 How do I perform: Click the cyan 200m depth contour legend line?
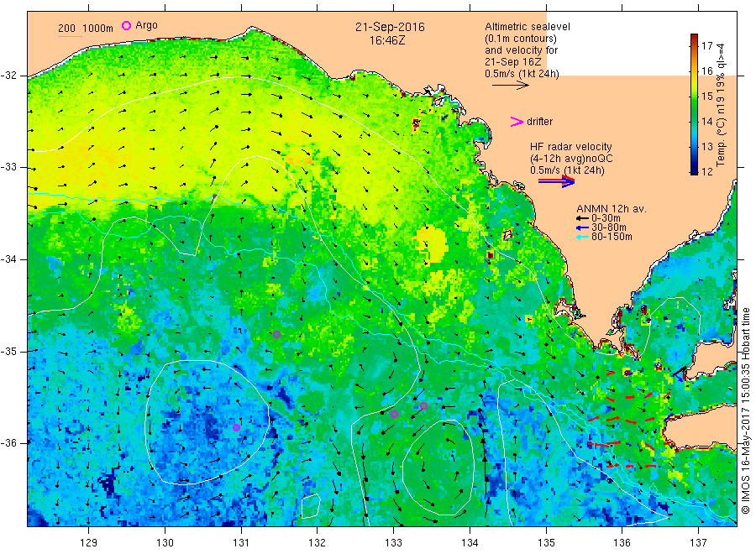[70, 36]
